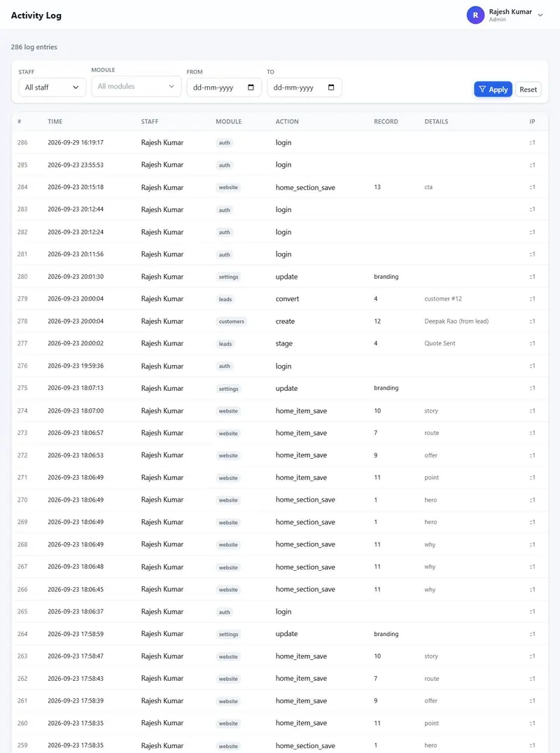Image resolution: width=560 pixels, height=753 pixels.
Task: Click 'Deepak Rao (from lead)' detail text
Action: [456, 322]
